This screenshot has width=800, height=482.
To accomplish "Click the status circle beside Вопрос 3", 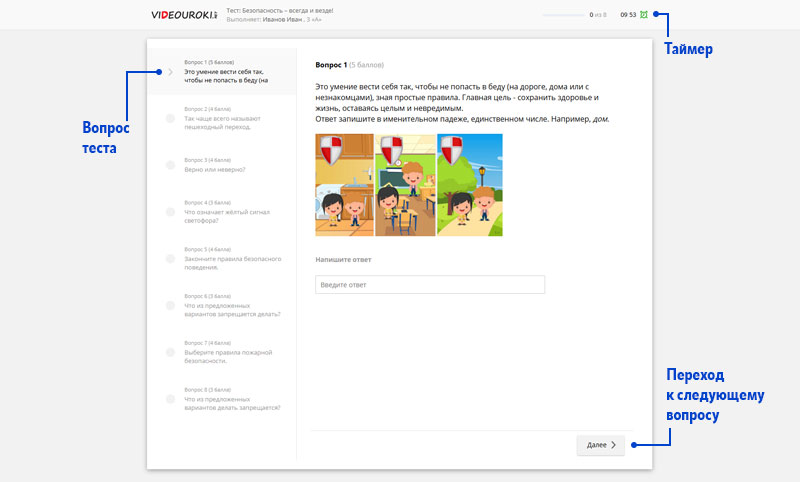I will click(x=170, y=165).
